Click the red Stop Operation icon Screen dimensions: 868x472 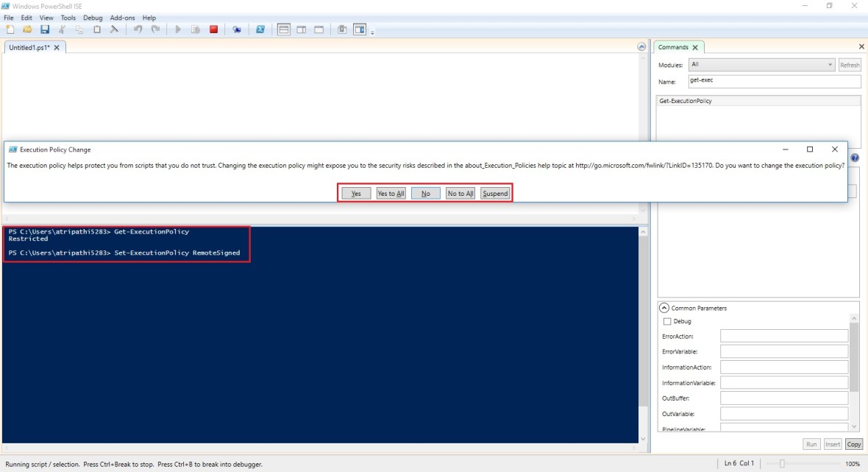(x=213, y=29)
